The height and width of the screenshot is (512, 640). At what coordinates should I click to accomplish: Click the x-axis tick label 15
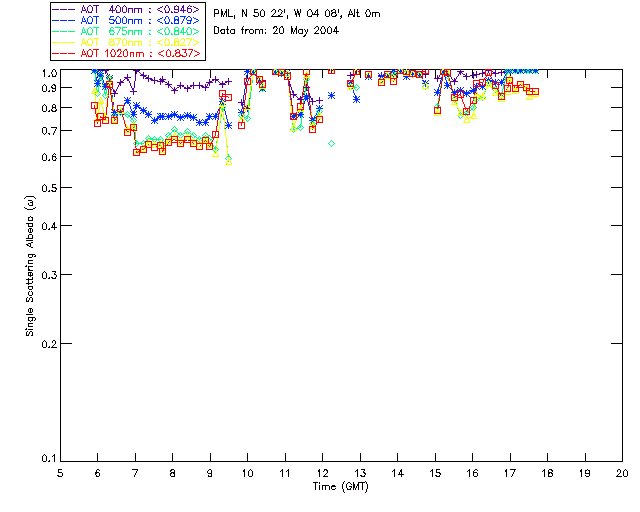pyautogui.click(x=435, y=473)
